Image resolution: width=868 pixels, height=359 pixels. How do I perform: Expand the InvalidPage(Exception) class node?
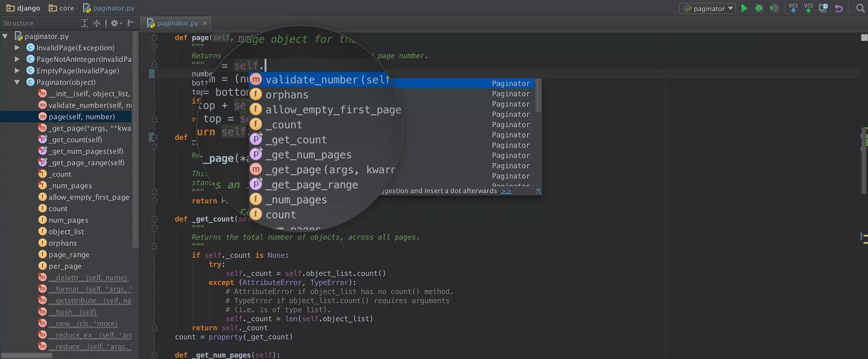(x=17, y=47)
